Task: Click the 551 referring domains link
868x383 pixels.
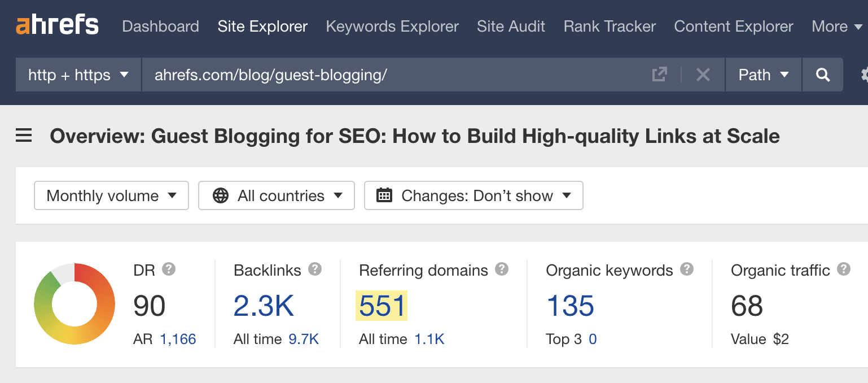Action: [x=382, y=306]
